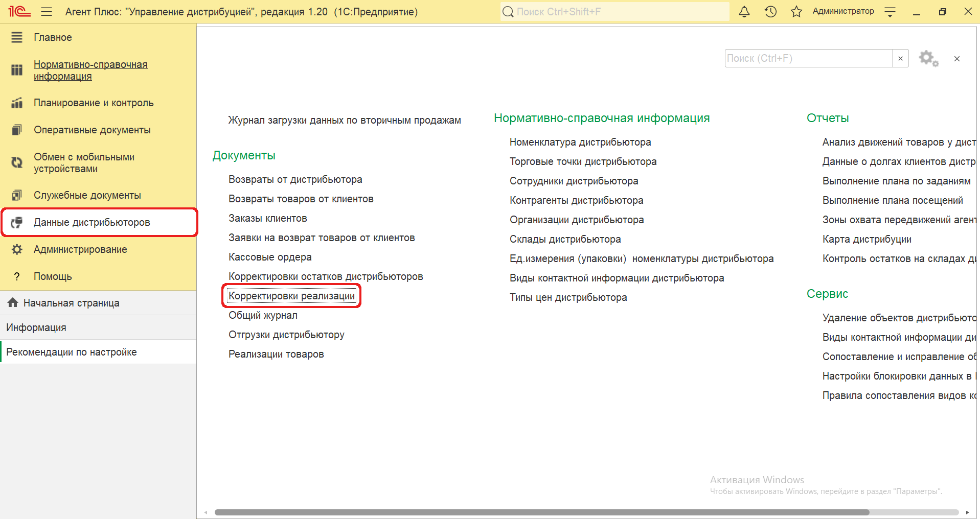Switch to Информация tab

click(98, 327)
